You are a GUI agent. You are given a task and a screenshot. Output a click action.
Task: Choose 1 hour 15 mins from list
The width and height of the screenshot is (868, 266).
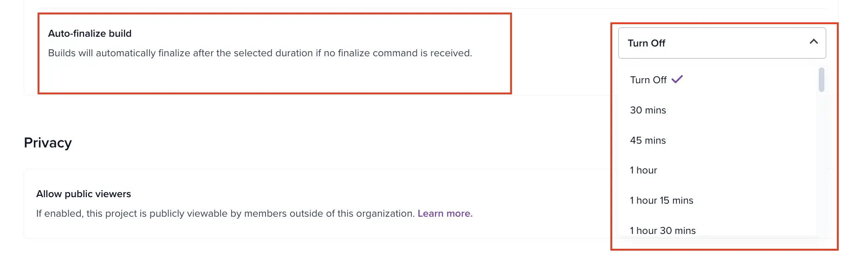click(661, 200)
